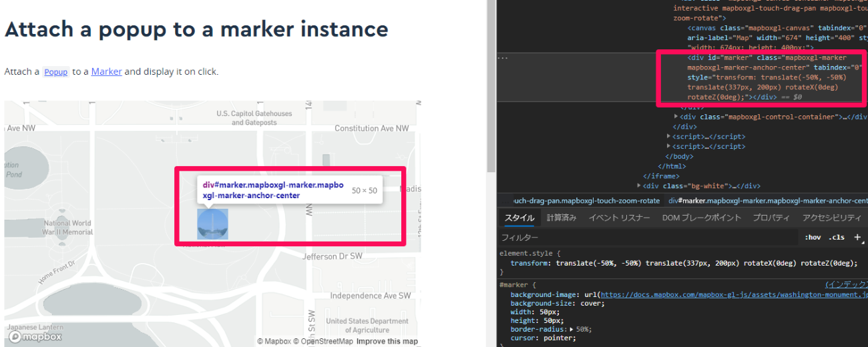Select the closing </html> tag row
868x347 pixels.
[x=672, y=166]
